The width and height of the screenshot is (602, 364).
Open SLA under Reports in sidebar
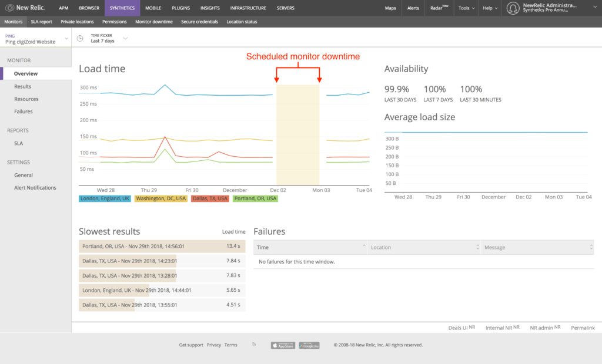point(18,143)
